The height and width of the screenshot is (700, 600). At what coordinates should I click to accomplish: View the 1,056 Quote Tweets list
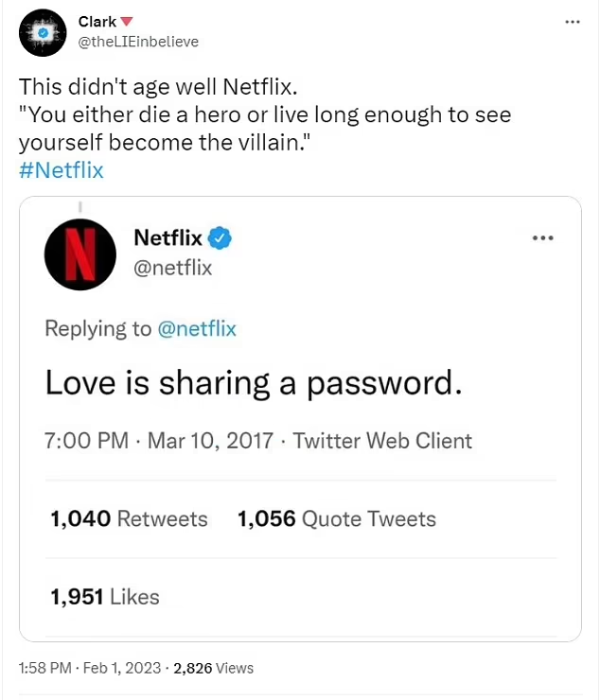tap(337, 518)
